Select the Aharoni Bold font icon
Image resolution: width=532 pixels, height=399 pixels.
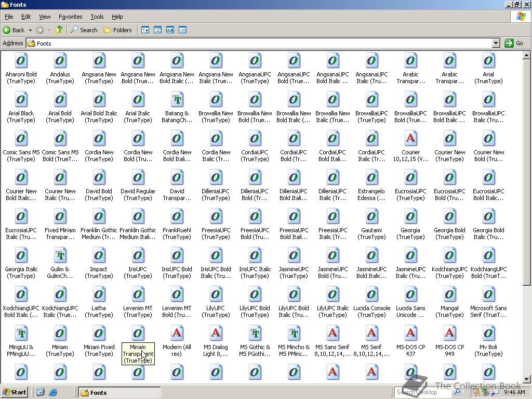21,61
